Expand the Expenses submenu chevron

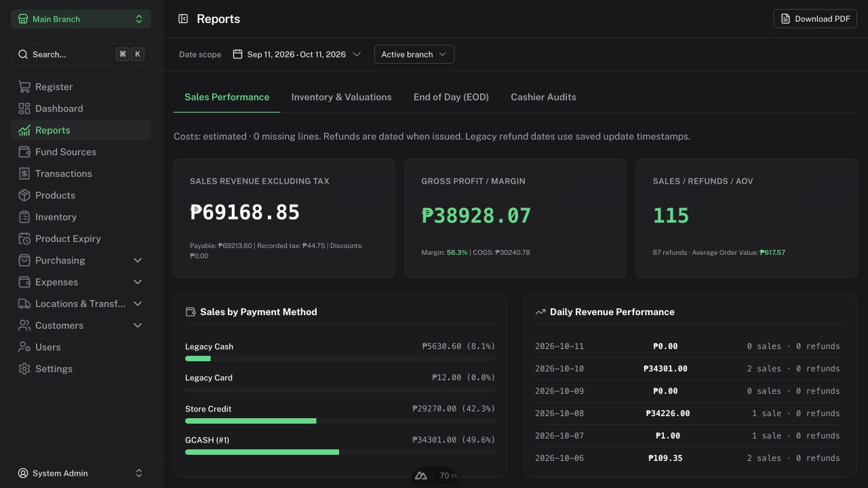138,282
